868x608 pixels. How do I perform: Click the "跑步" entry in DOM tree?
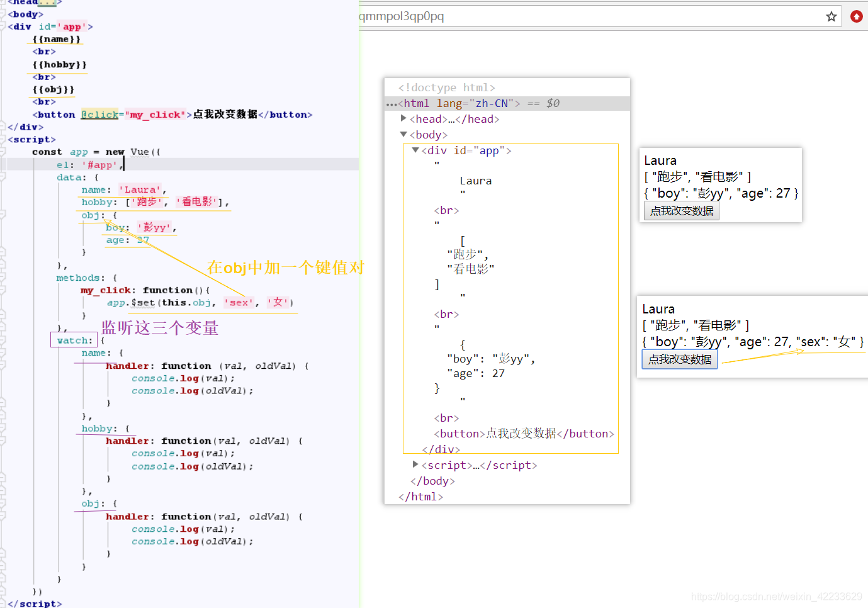click(468, 254)
